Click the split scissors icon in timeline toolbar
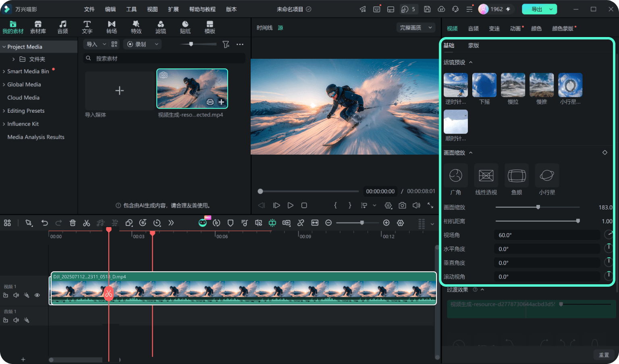619x364 pixels. click(87, 223)
